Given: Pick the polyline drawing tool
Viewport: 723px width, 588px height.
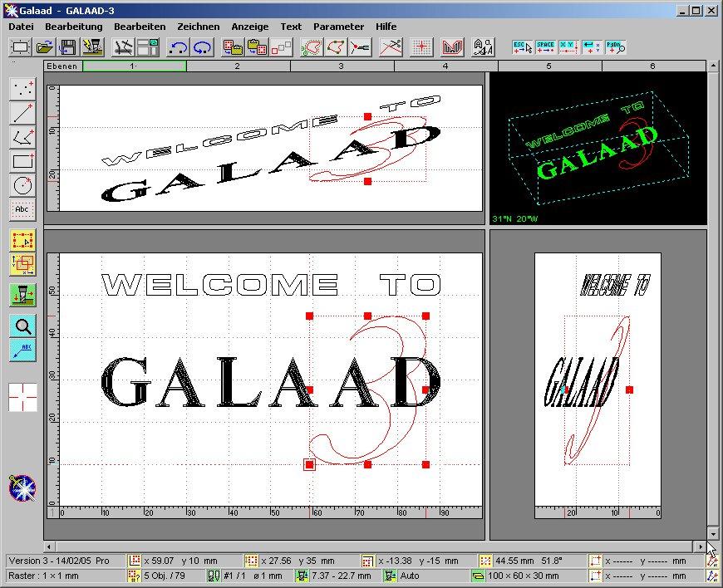Looking at the screenshot, I should tap(22, 137).
